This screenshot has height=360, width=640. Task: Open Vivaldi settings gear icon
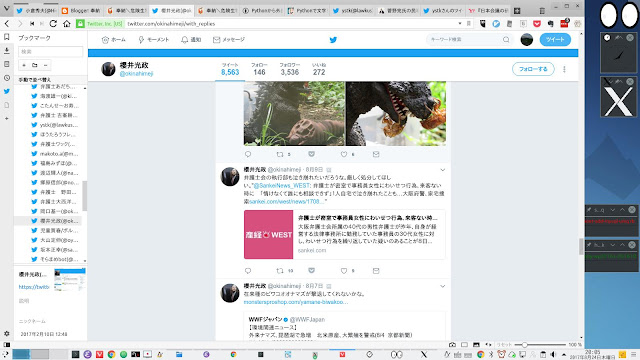coord(7,333)
